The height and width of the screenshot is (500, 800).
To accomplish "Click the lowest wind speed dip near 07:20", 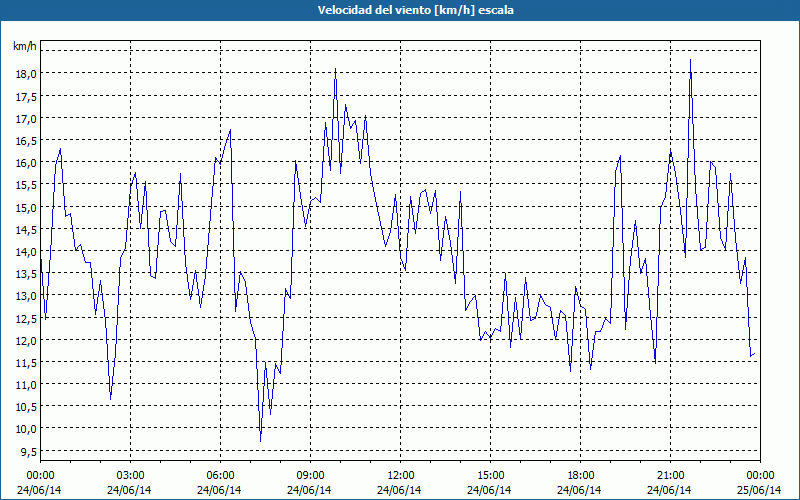I will [x=261, y=441].
